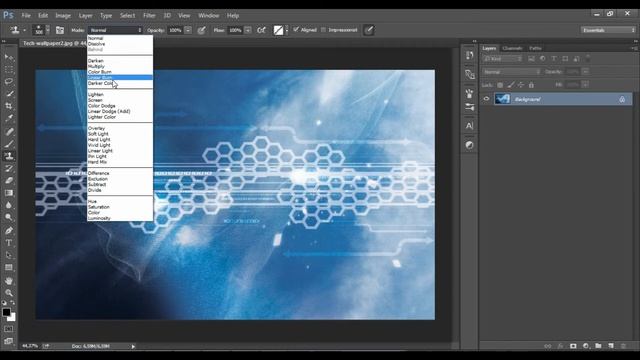This screenshot has height=360, width=640.
Task: Switch to the Channels tab
Action: click(512, 48)
